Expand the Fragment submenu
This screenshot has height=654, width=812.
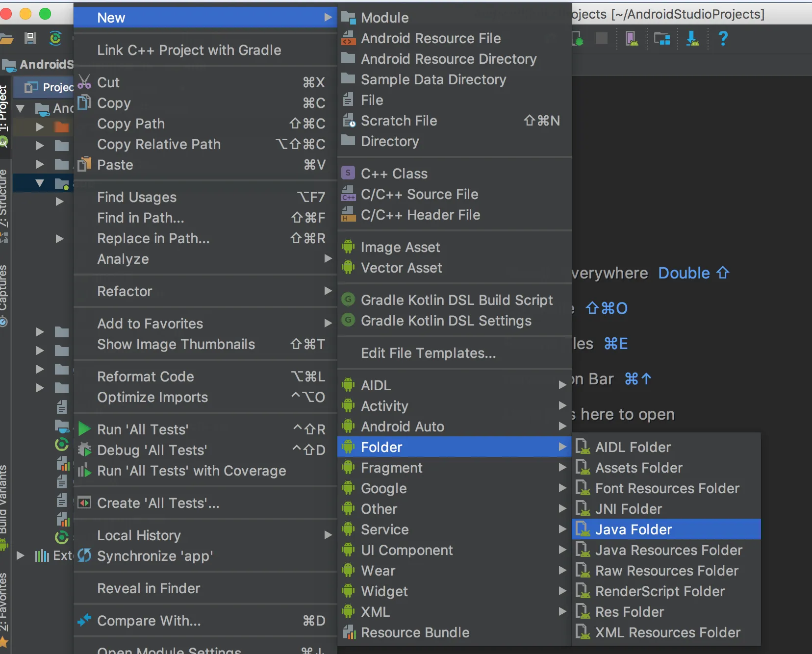pyautogui.click(x=455, y=468)
